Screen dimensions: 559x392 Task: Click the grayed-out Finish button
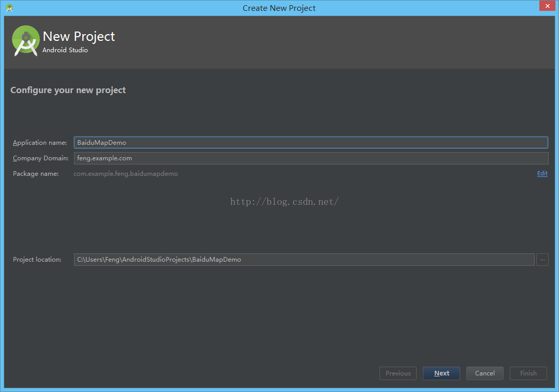[x=528, y=373]
